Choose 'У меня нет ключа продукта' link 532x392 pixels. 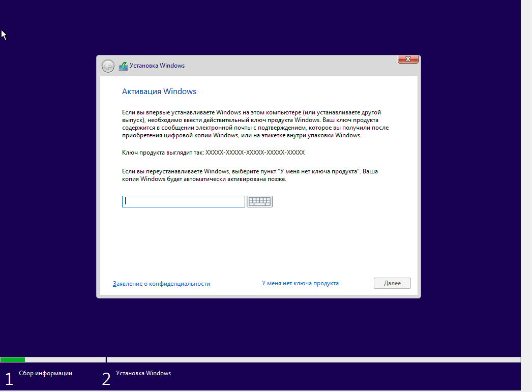pyautogui.click(x=300, y=283)
